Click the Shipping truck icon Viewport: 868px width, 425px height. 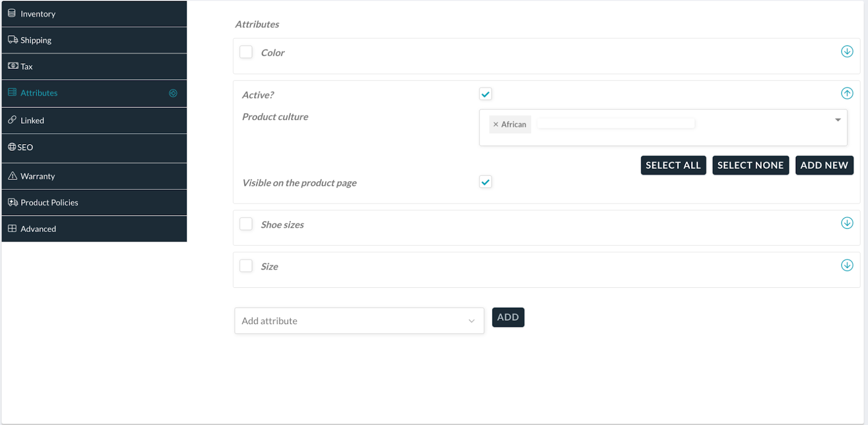12,40
